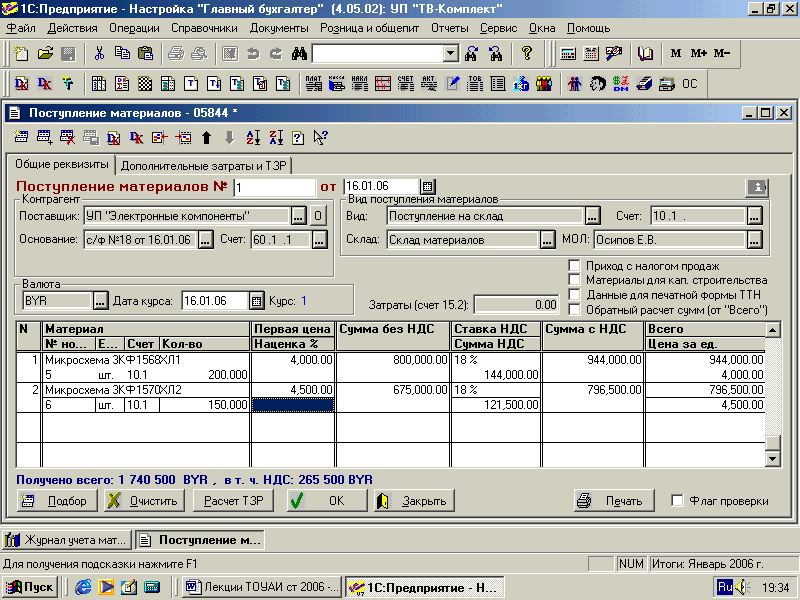Click the three people employees icon
Image resolution: width=800 pixels, height=600 pixels.
[544, 83]
